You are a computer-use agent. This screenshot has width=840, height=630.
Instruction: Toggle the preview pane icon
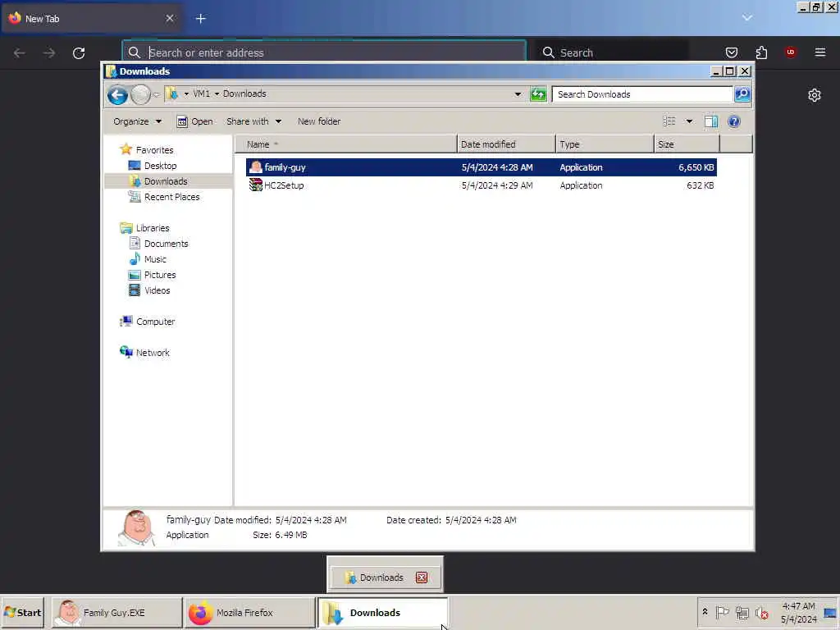711,121
